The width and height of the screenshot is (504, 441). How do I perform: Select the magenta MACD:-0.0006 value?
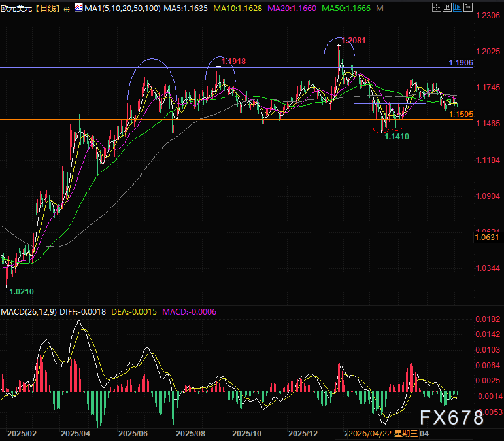[190, 311]
